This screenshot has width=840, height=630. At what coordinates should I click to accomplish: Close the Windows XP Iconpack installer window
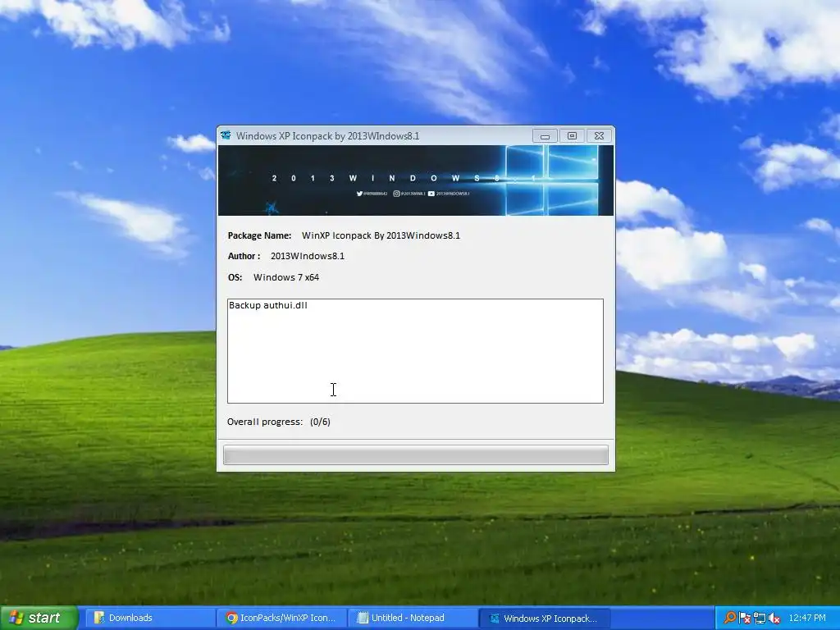tap(599, 136)
